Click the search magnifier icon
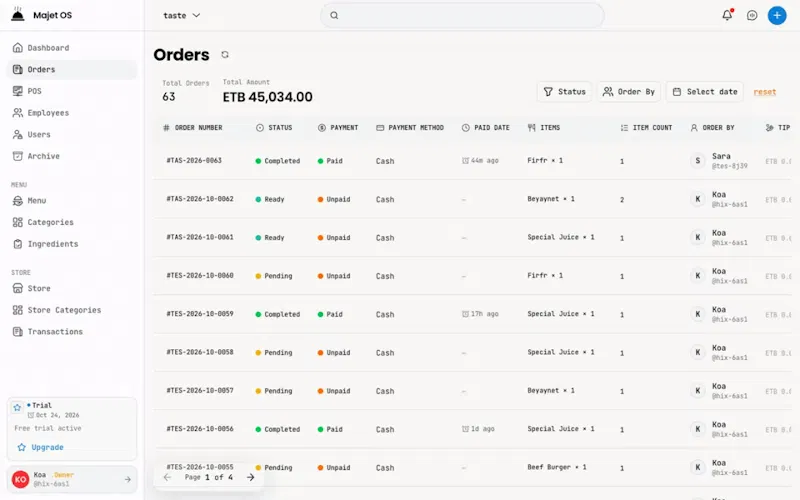 click(x=334, y=15)
